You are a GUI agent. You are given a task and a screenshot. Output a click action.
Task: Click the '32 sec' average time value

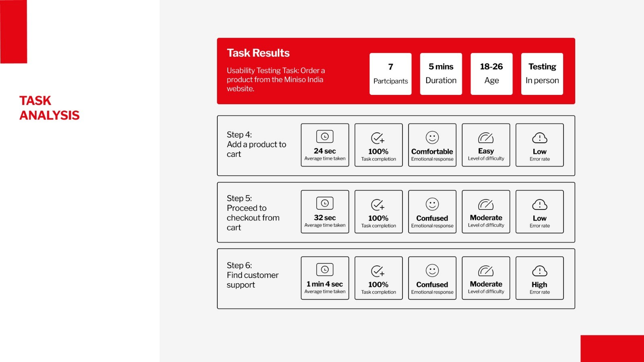[x=325, y=218]
